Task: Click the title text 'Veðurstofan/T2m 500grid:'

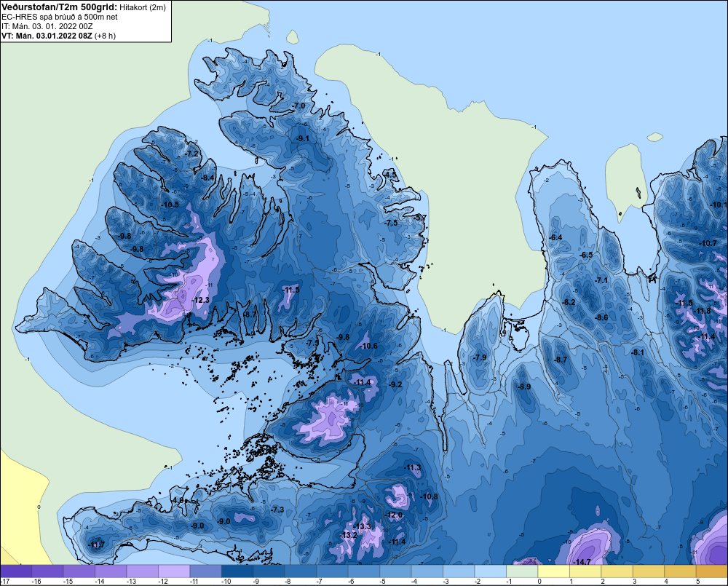Action: [60, 7]
